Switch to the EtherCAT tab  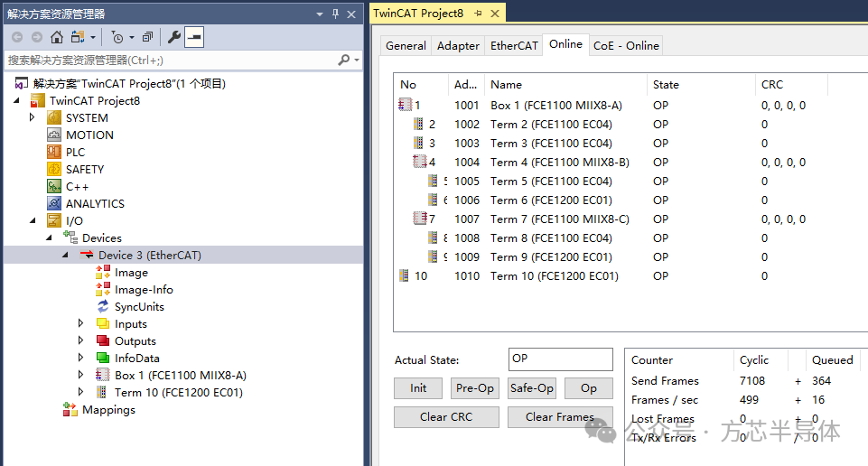click(x=514, y=45)
